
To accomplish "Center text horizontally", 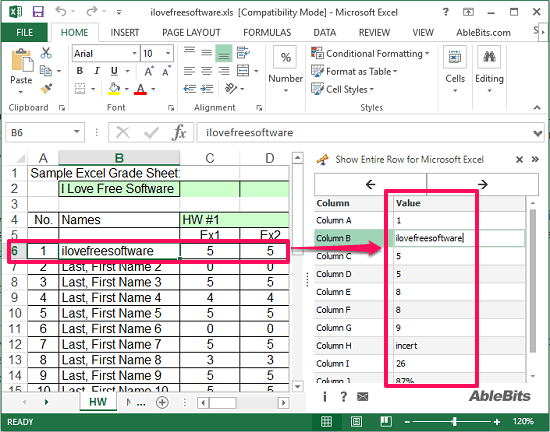I will tap(207, 71).
